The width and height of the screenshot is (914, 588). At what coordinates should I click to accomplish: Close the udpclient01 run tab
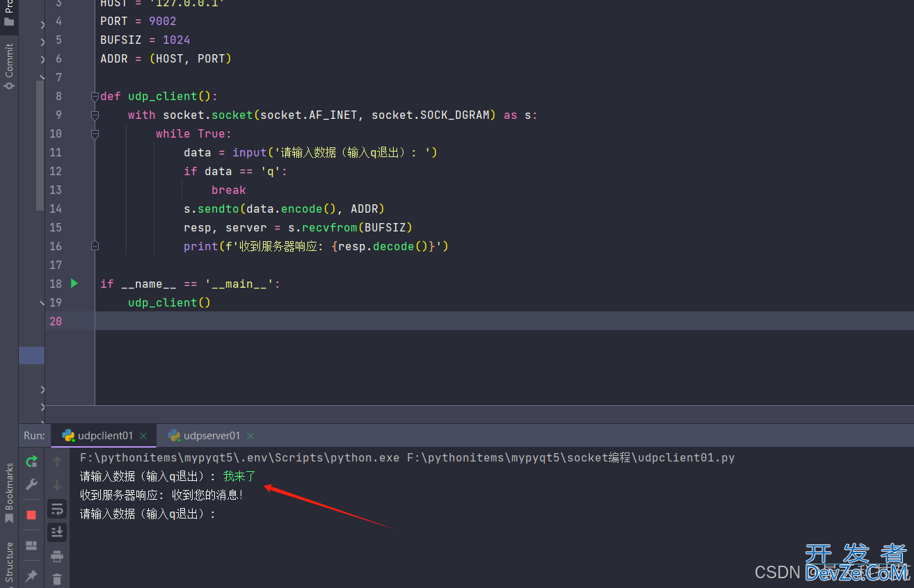(143, 436)
